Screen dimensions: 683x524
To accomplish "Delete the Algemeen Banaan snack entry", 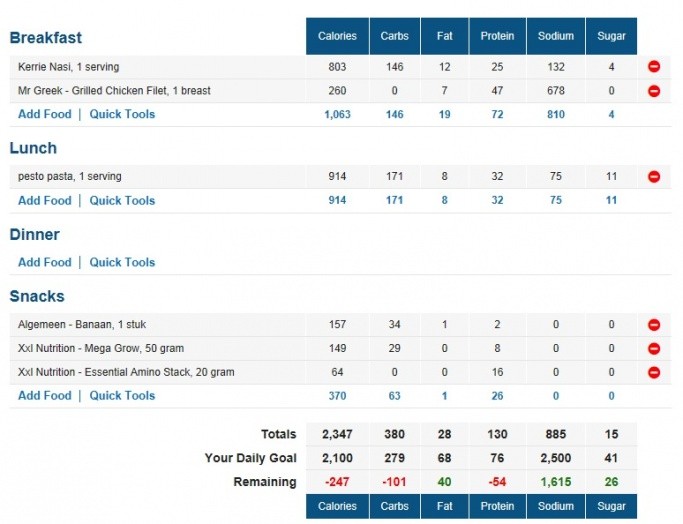I will coord(654,325).
